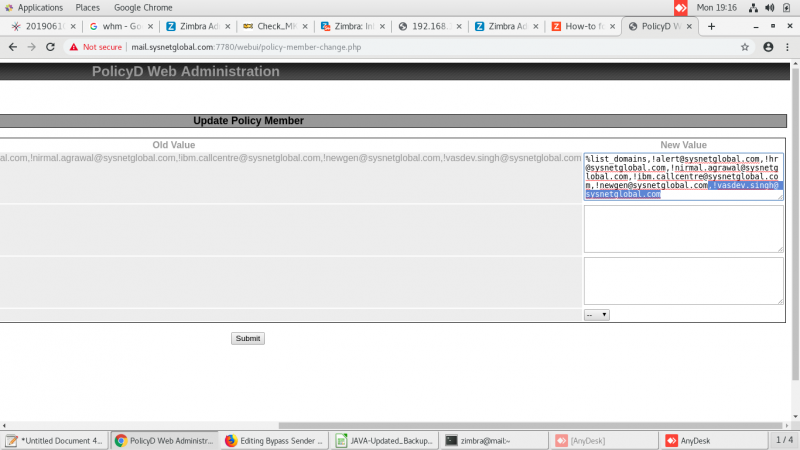The width and height of the screenshot is (800, 450).
Task: Open the Chrome three-dot menu
Action: click(x=788, y=47)
